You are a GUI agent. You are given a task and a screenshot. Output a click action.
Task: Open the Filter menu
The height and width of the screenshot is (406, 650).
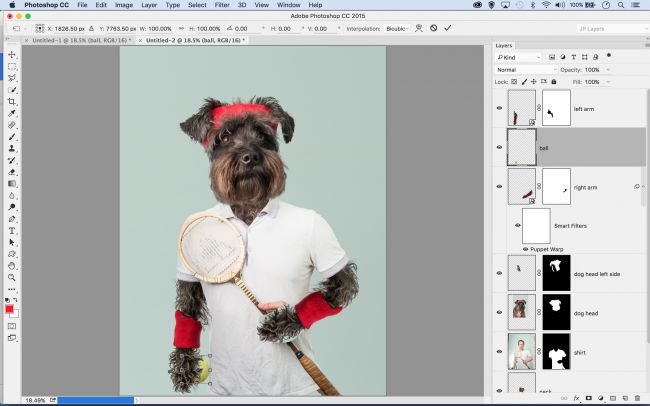[x=222, y=5]
